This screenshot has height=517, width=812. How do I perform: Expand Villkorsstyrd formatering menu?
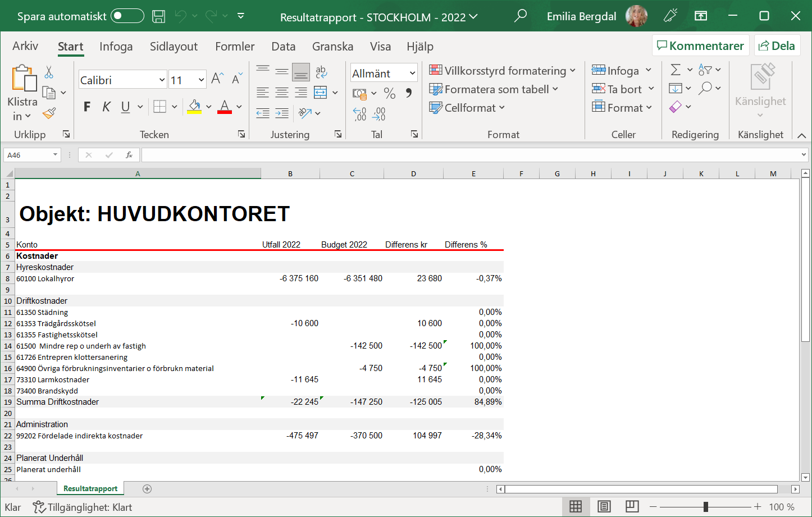point(503,71)
